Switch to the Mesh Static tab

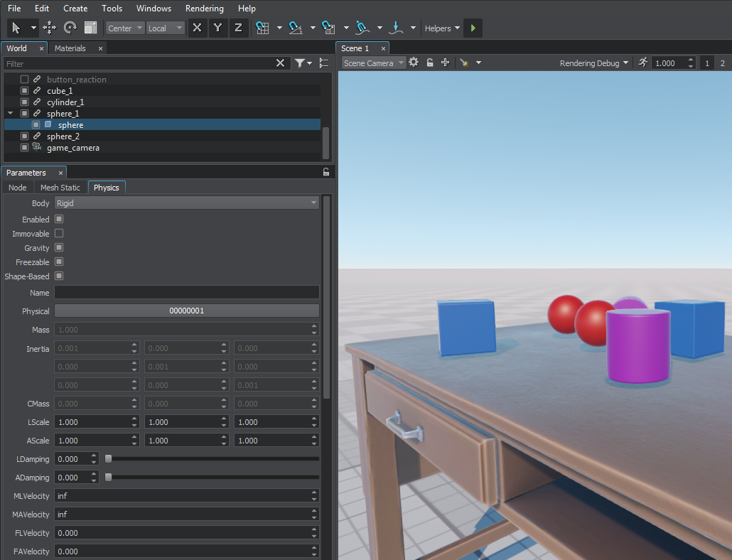point(60,188)
